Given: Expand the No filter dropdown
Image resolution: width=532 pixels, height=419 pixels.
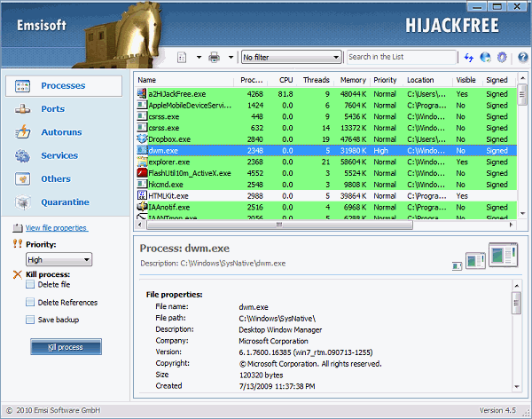Looking at the screenshot, I should pos(291,57).
